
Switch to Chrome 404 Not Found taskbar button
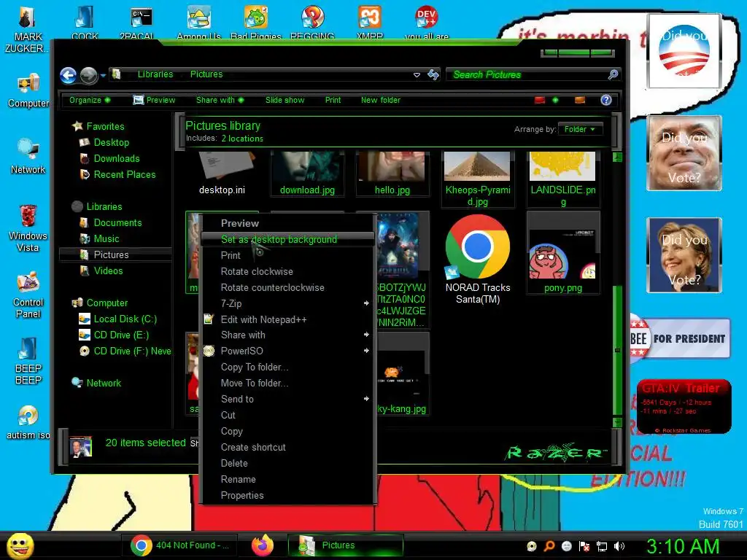(x=179, y=545)
